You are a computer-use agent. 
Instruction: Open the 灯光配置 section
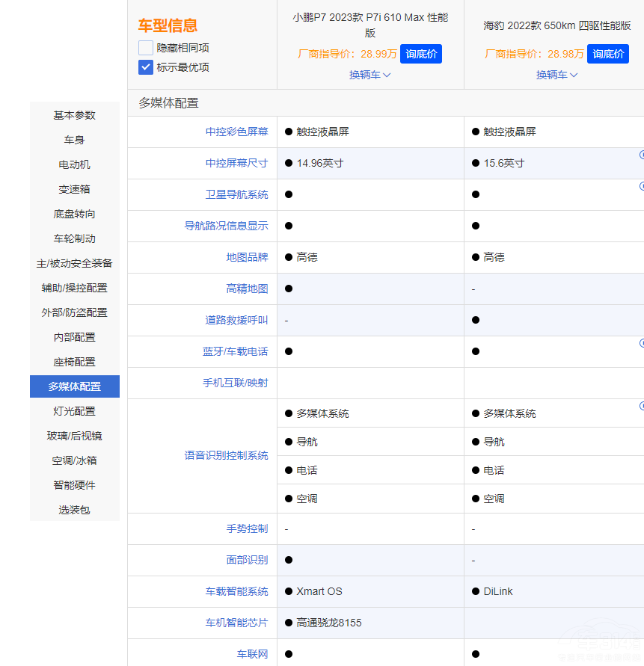[x=74, y=410]
